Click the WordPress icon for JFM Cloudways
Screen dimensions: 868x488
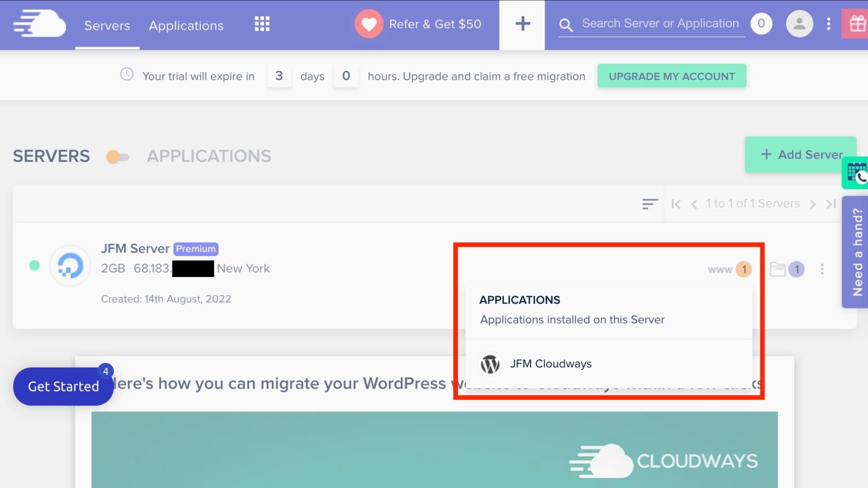coord(490,364)
